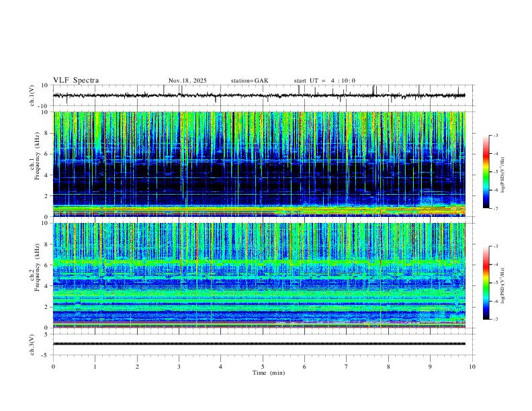Screen dimensions: 532x411
Task: Click the "ch.3(V)" axis label
Action: (x=32, y=345)
